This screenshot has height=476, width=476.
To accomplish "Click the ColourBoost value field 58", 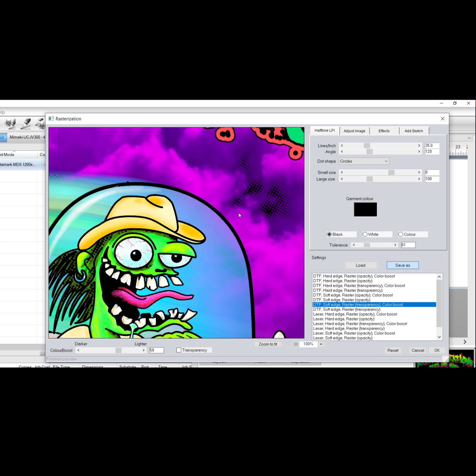I will 156,350.
